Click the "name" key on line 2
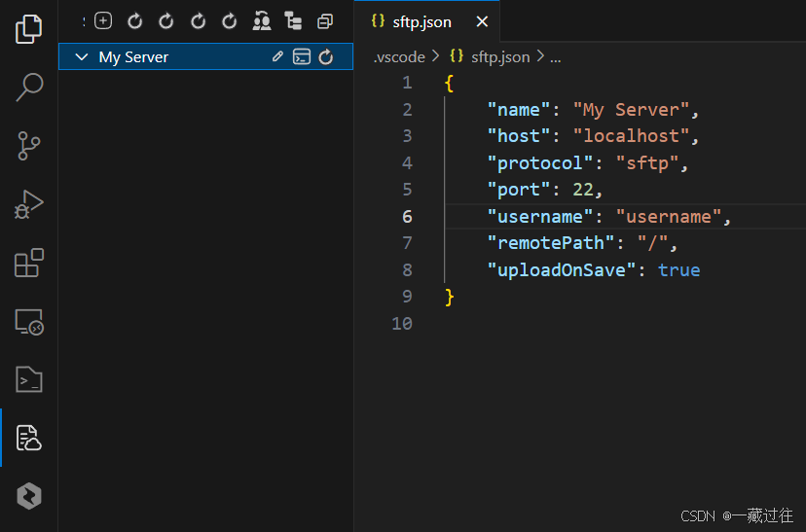The height and width of the screenshot is (532, 806). 519,110
